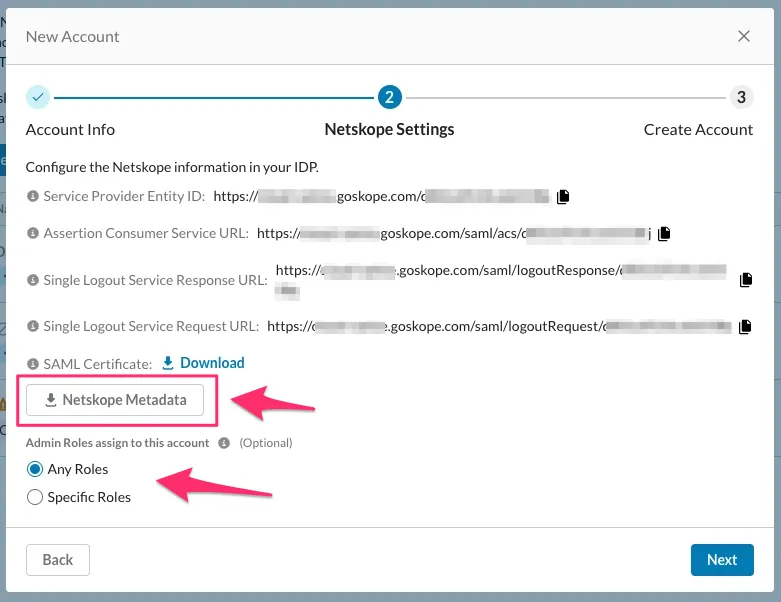Click info icon beside Assertion Consumer Service URL
This screenshot has width=781, height=602.
coord(33,233)
